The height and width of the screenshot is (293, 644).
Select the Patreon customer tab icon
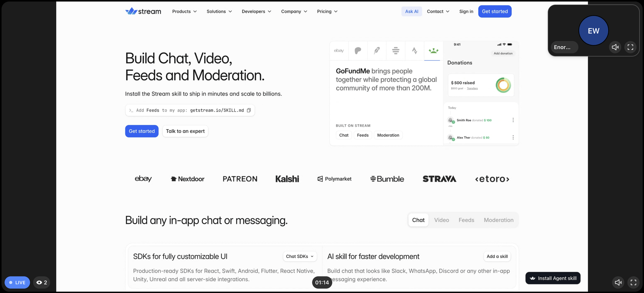coord(358,51)
